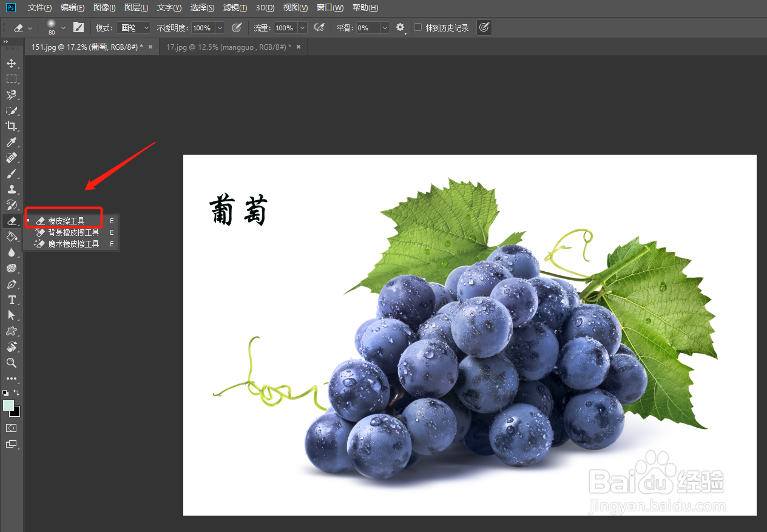
Task: Open the Edit Toolbar three-dots button
Action: pyautogui.click(x=11, y=379)
